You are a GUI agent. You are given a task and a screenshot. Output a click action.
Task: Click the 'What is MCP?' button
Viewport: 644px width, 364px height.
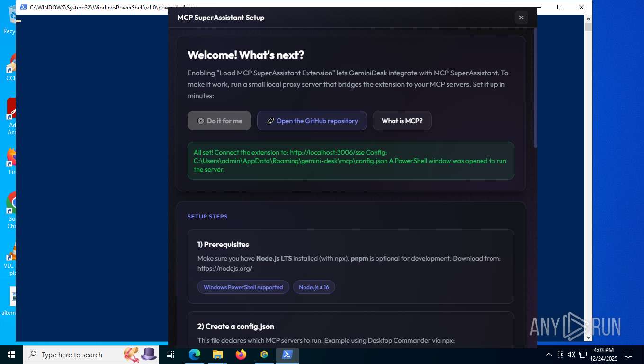[x=402, y=121]
